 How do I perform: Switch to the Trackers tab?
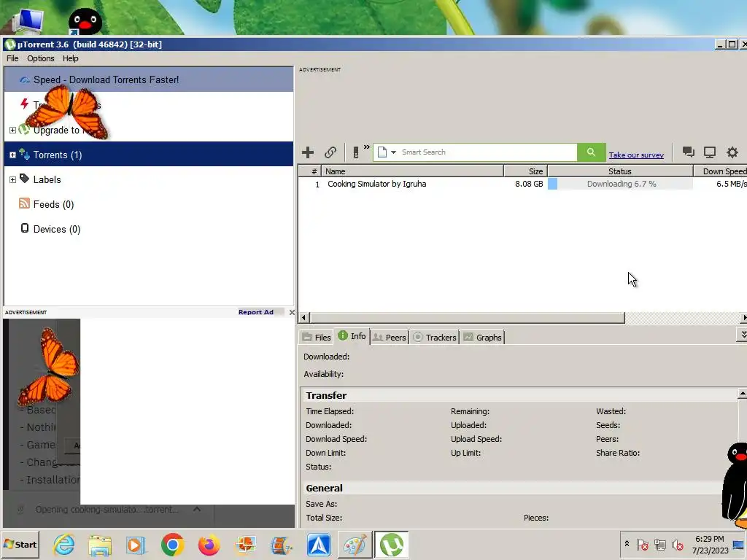[434, 337]
